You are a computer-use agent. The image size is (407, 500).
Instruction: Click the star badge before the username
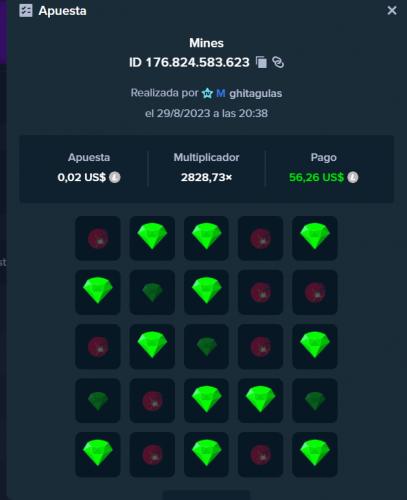(207, 93)
